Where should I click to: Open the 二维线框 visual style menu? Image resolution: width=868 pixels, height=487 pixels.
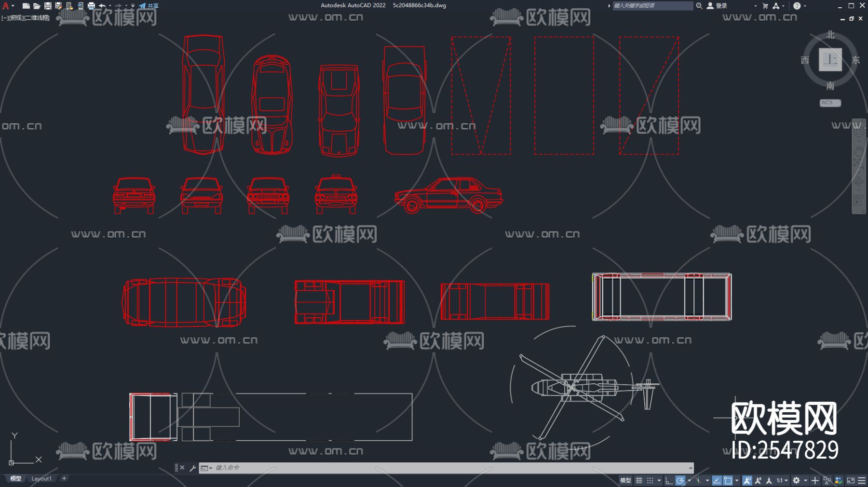(x=37, y=18)
